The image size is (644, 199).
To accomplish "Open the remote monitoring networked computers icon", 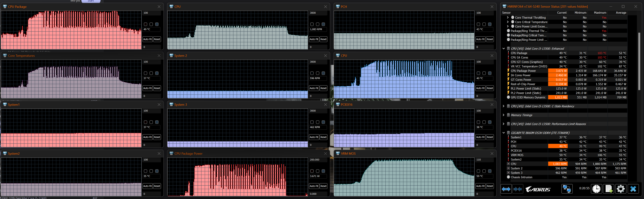I will 567,189.
